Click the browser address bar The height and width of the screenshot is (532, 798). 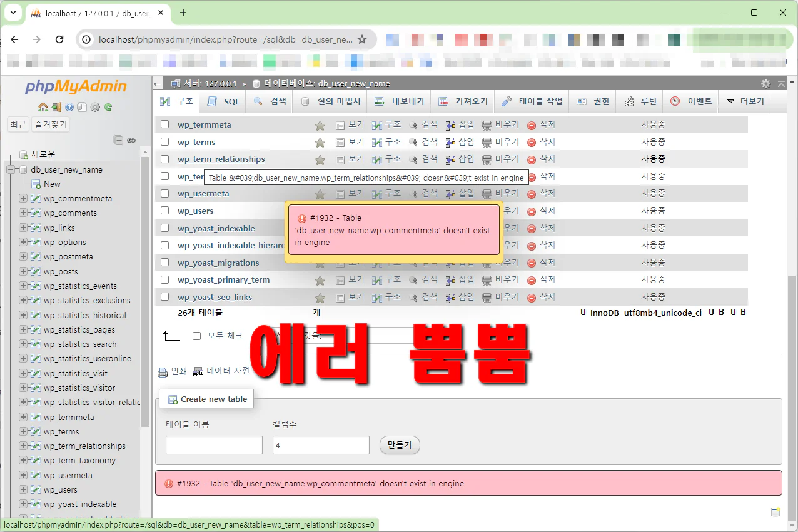225,39
